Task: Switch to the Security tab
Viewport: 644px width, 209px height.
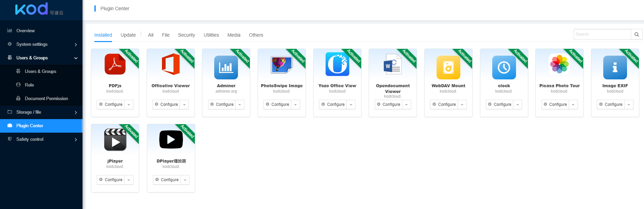Action: 186,35
